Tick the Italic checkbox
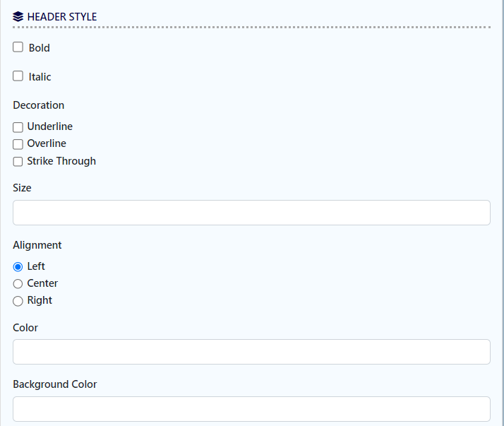Viewport: 504px width, 426px height. [18, 76]
